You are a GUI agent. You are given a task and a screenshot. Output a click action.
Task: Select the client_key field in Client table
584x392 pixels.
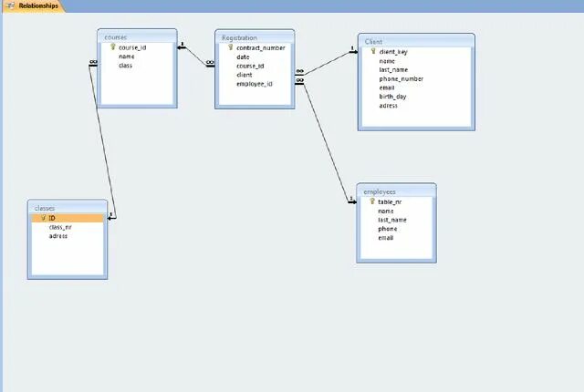pyautogui.click(x=393, y=52)
